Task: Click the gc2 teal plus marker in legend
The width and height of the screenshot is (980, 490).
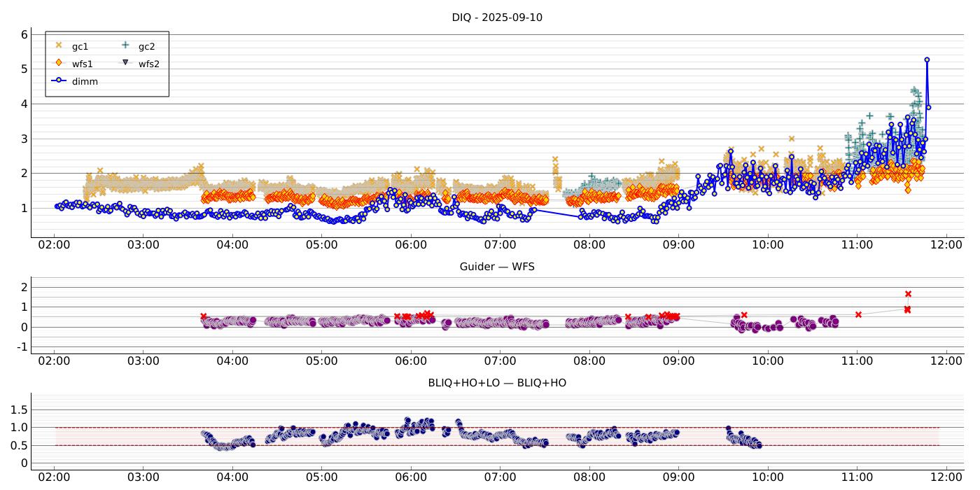Action: 125,45
